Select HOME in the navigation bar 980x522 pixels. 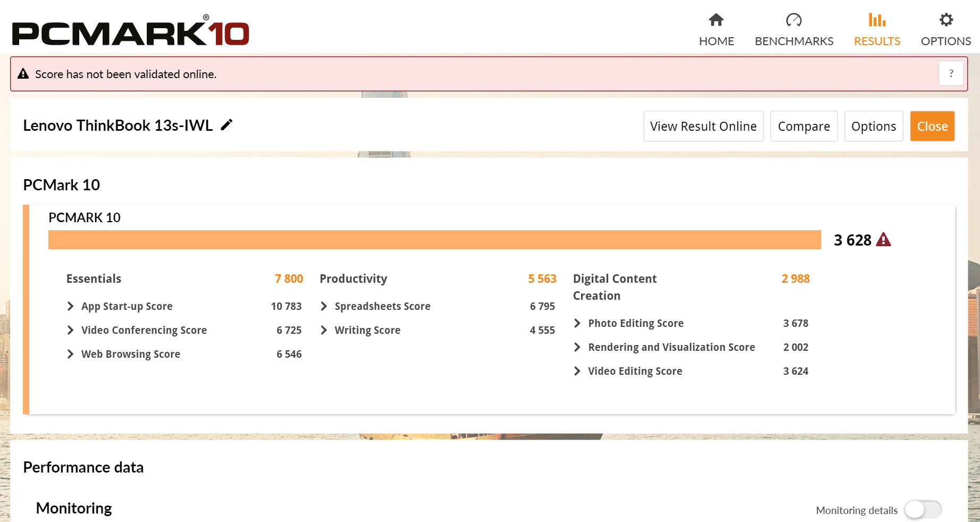coord(716,40)
